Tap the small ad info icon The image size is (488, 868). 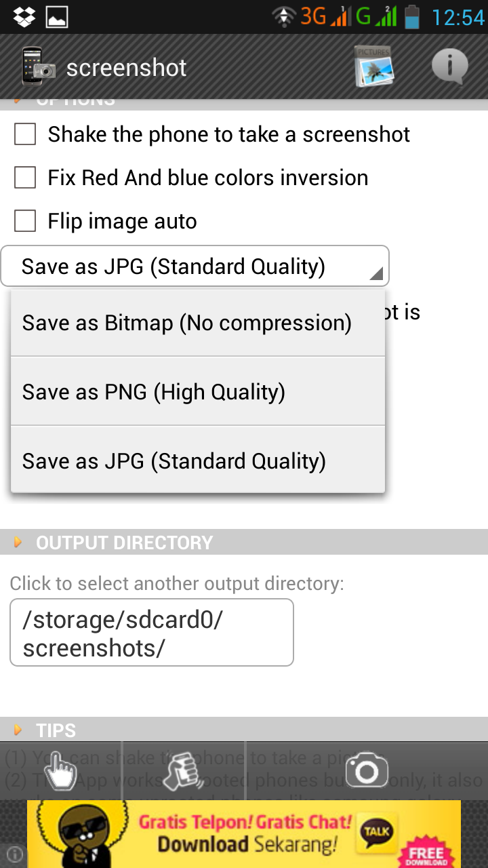tap(14, 854)
